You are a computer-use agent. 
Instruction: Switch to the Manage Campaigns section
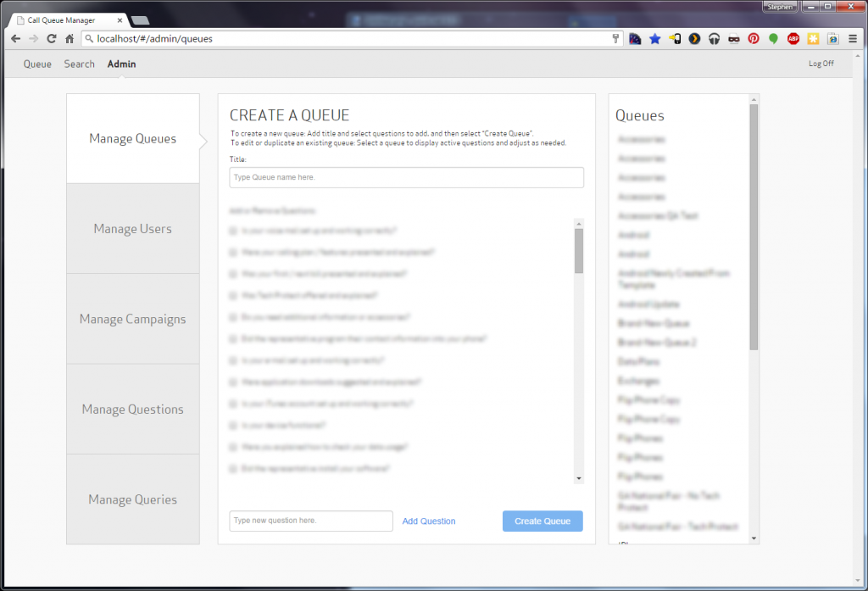tap(132, 319)
